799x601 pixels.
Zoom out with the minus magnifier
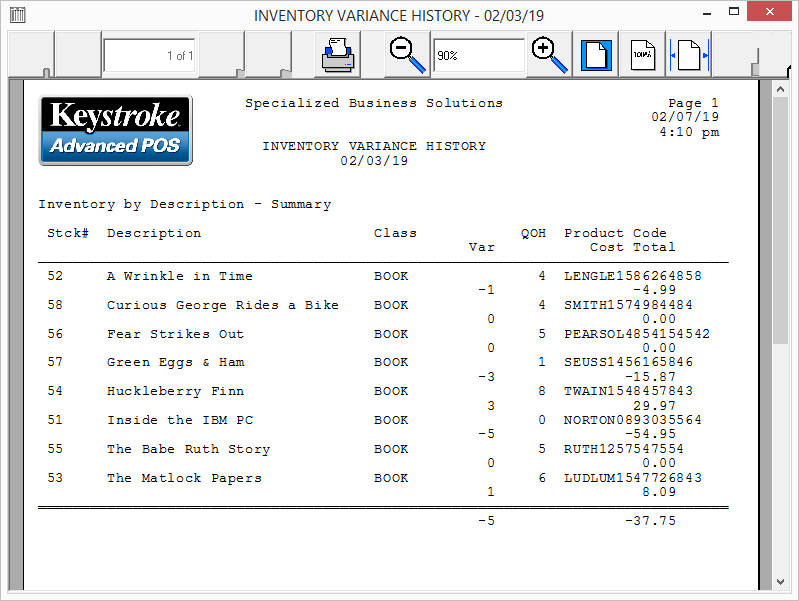point(406,55)
